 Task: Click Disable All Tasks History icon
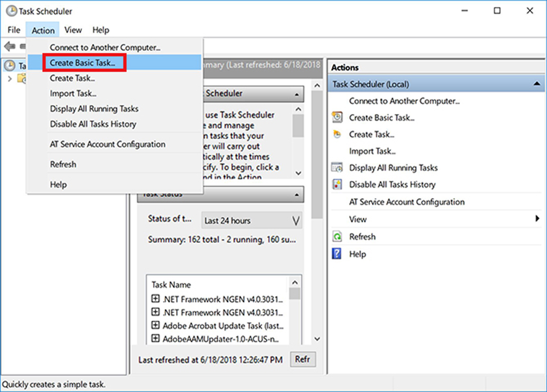coord(337,185)
